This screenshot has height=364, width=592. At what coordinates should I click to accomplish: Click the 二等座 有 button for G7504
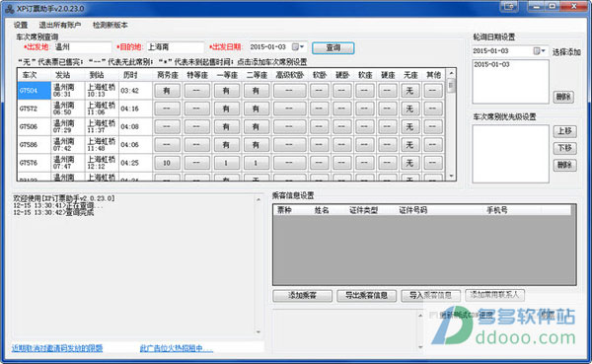click(x=256, y=91)
